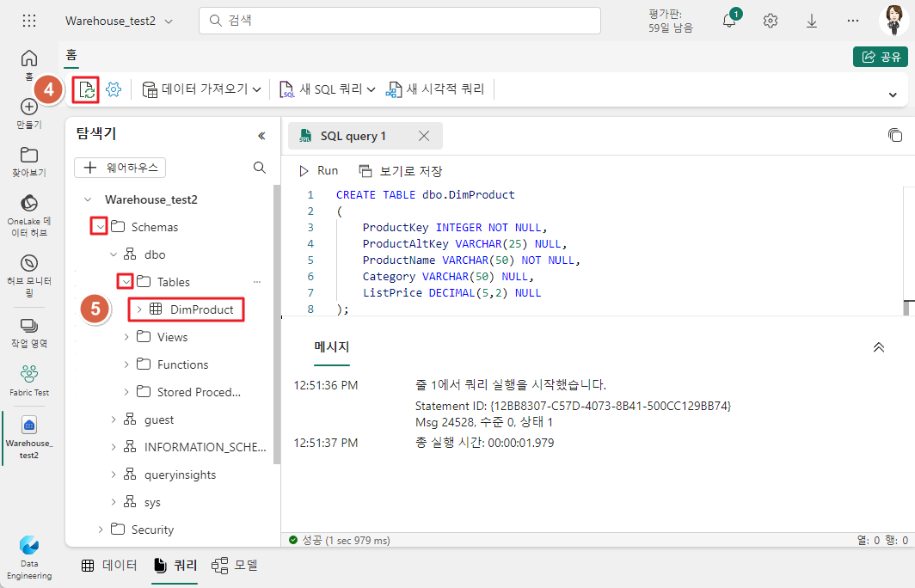Open OneLake data hub in sidebar

29,216
